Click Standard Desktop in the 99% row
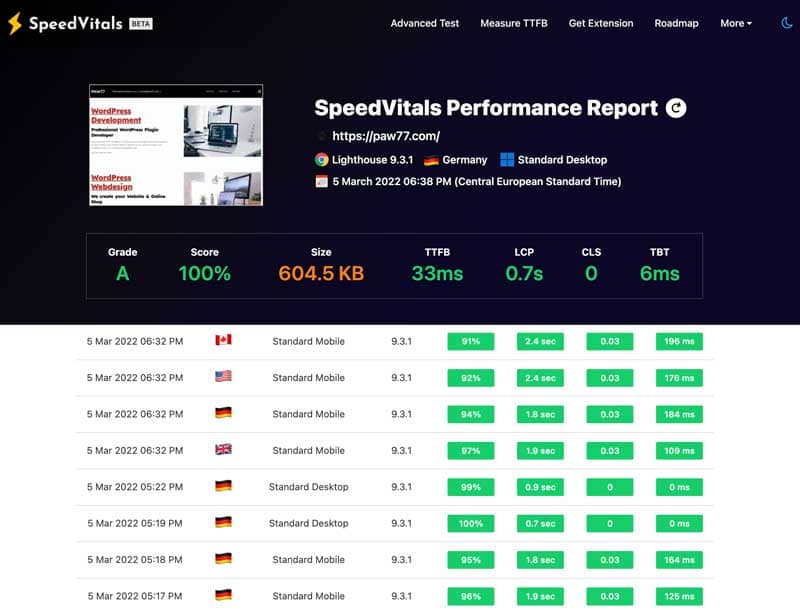Viewport: 800px width, 610px height. (x=309, y=487)
